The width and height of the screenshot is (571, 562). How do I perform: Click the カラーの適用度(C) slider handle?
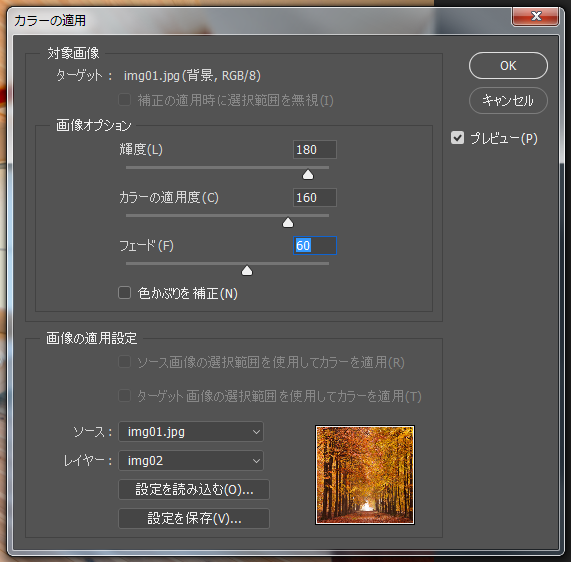pyautogui.click(x=288, y=223)
